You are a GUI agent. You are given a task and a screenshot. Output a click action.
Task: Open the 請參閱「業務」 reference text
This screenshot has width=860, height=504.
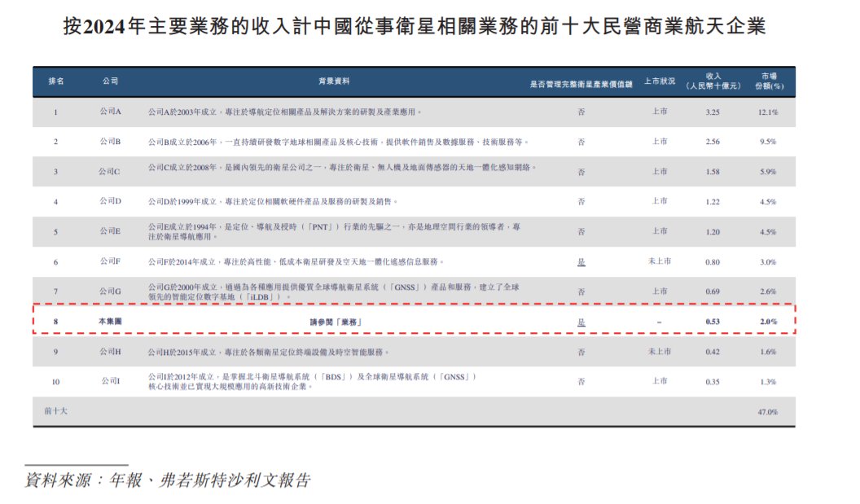336,322
